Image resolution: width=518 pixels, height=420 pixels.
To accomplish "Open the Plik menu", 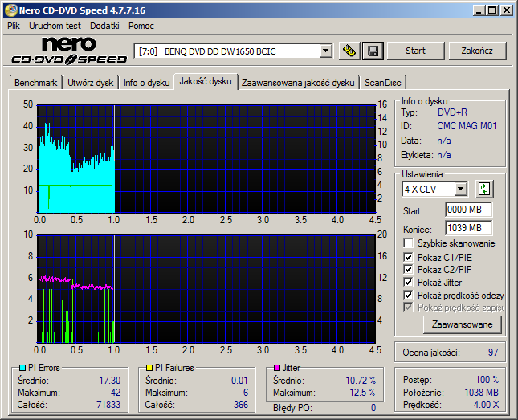I will click(14, 26).
